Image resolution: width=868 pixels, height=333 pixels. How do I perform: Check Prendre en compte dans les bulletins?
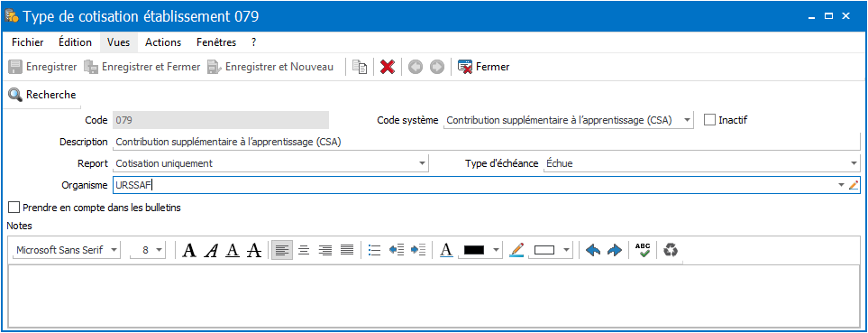click(x=14, y=208)
